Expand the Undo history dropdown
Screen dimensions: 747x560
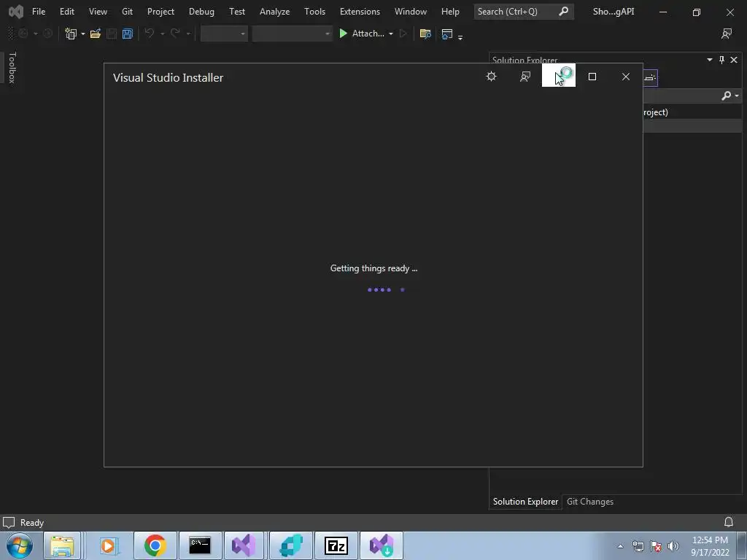coord(163,34)
